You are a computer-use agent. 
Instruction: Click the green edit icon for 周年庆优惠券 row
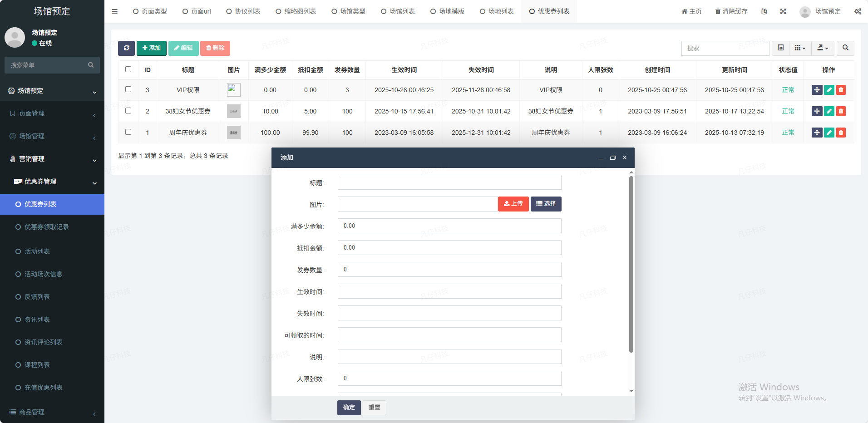829,133
